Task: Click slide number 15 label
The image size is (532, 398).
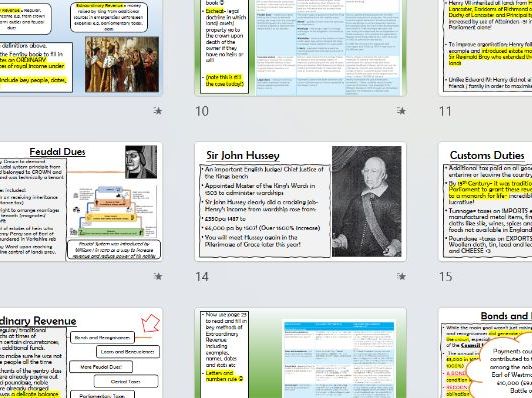Action: (x=445, y=277)
